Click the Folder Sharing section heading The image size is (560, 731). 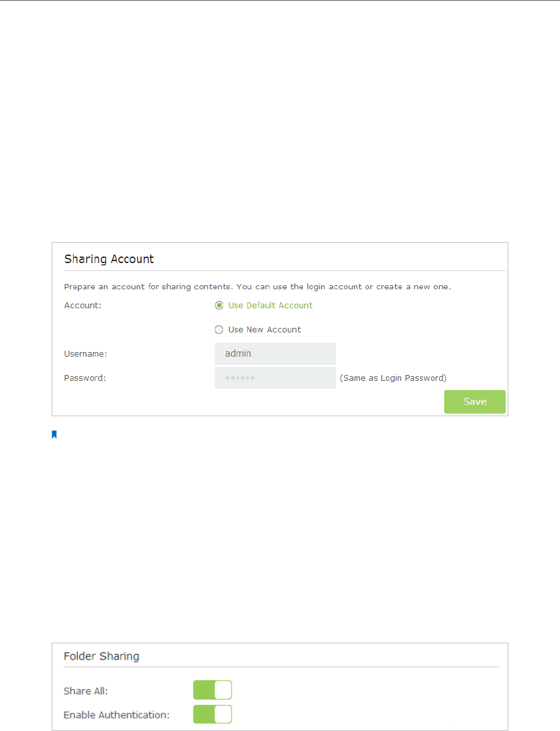point(101,656)
